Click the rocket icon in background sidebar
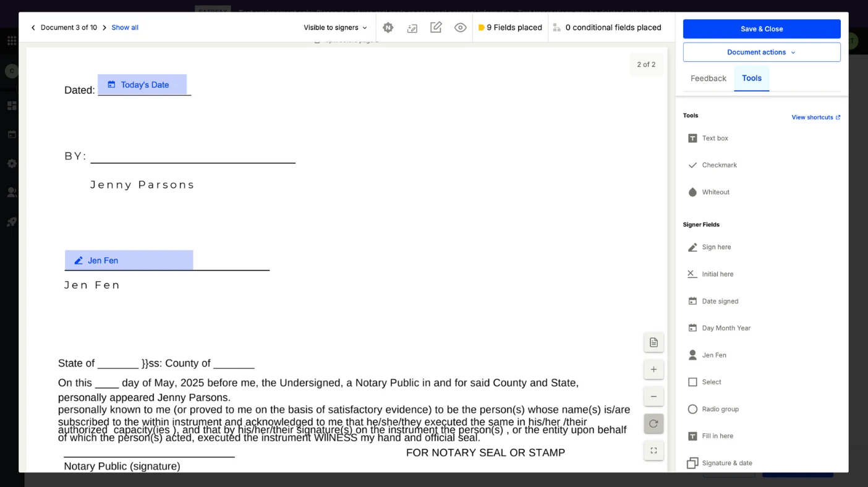 tap(12, 222)
